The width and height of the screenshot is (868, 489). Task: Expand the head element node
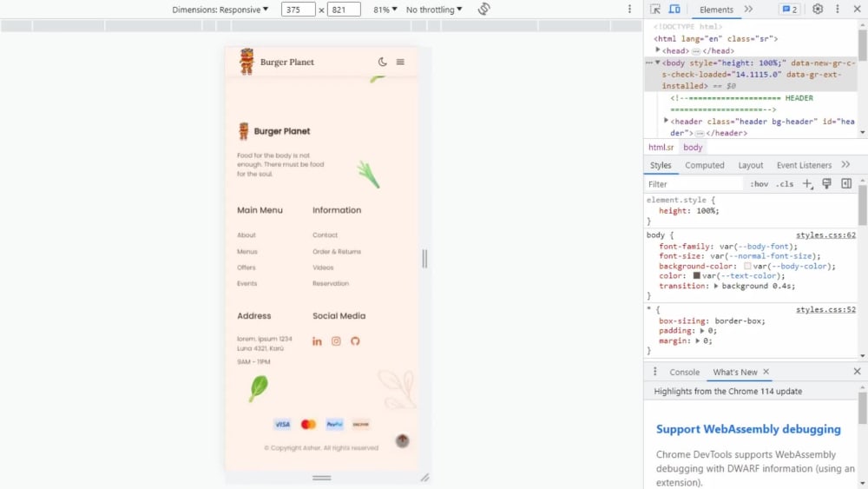pos(658,50)
